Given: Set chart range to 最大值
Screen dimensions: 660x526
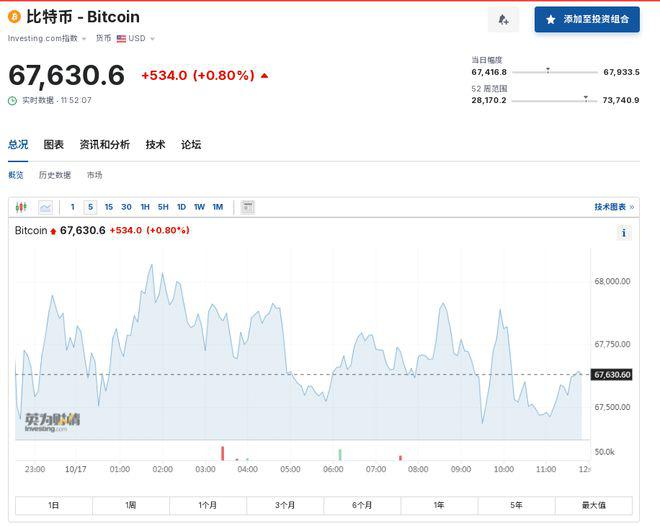Looking at the screenshot, I should [593, 505].
